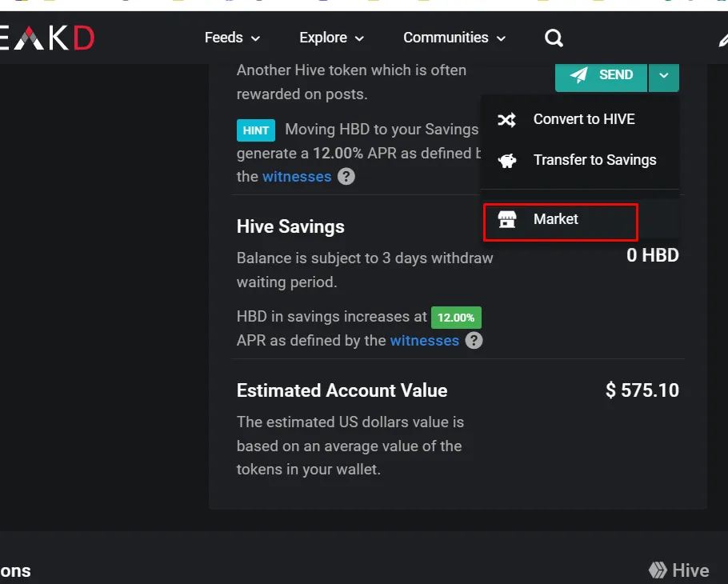Click the SEND button
The image size is (728, 584).
[x=602, y=76]
